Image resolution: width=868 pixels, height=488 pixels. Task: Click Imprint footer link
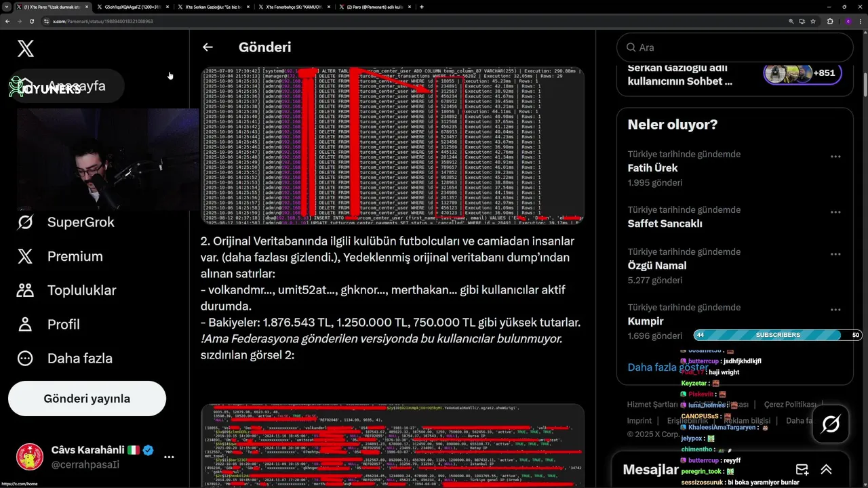[639, 421]
